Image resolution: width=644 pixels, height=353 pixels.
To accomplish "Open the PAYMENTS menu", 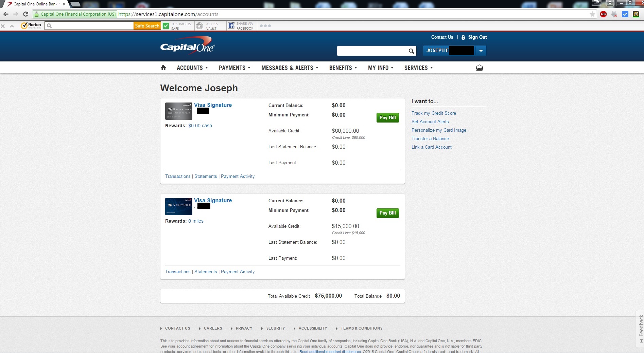I will [234, 68].
